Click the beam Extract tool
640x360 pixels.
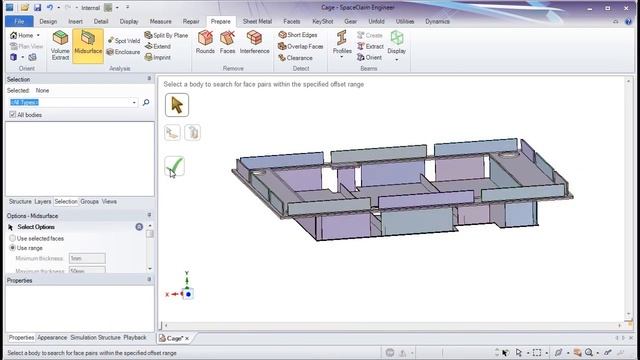(370, 46)
